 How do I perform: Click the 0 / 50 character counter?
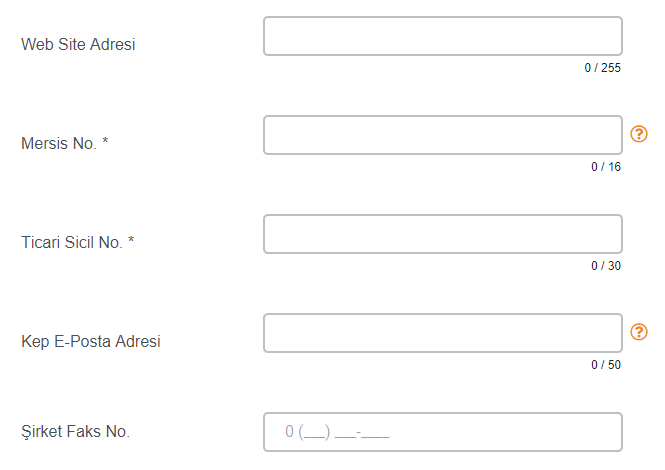coord(605,365)
